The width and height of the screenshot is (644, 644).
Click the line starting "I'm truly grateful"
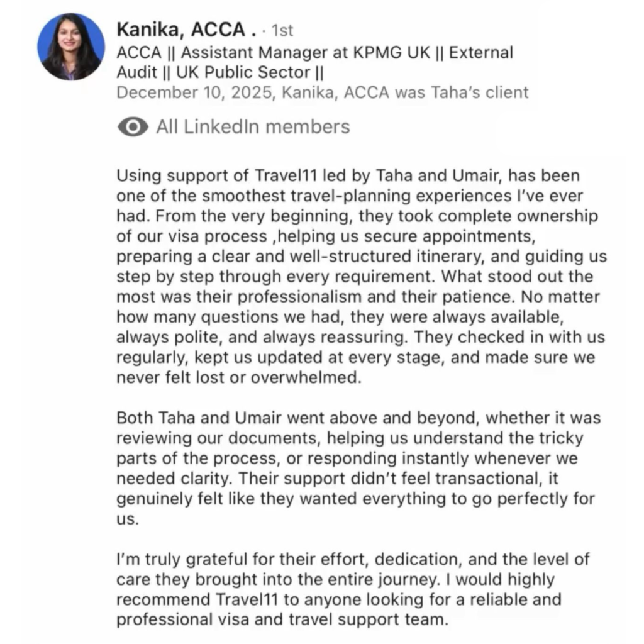click(x=352, y=558)
